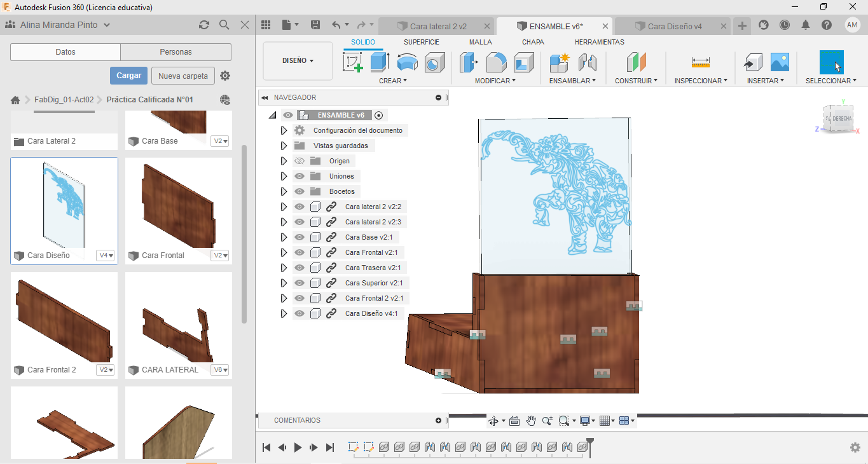
Task: Open the DISEÑO workspace dropdown
Action: coord(298,61)
